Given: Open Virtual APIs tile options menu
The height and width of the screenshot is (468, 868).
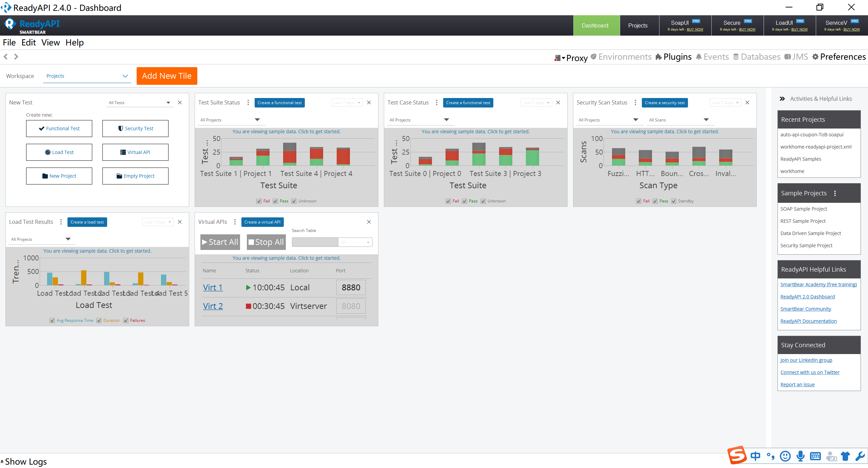Looking at the screenshot, I should tap(235, 222).
